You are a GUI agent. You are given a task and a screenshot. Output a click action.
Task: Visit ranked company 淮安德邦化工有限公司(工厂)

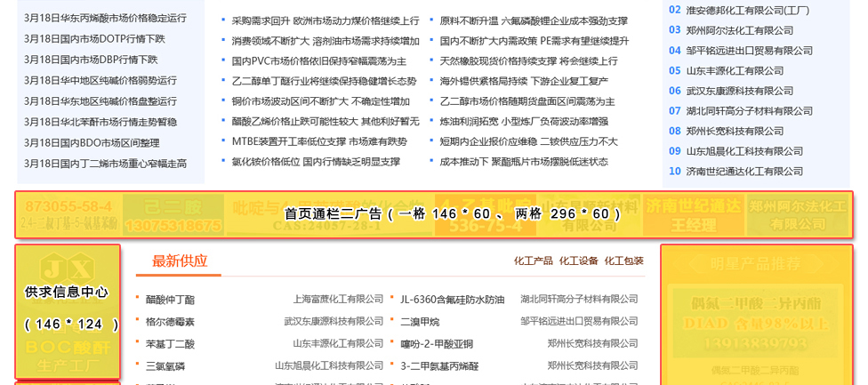pos(747,10)
